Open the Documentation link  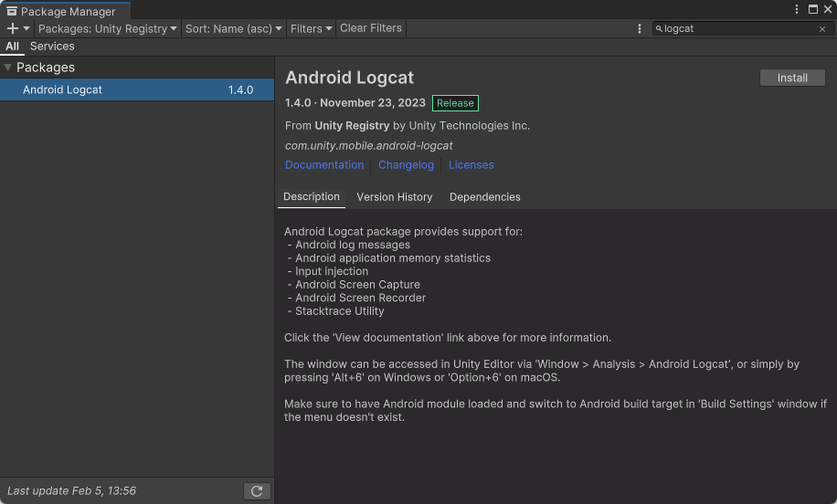(324, 165)
